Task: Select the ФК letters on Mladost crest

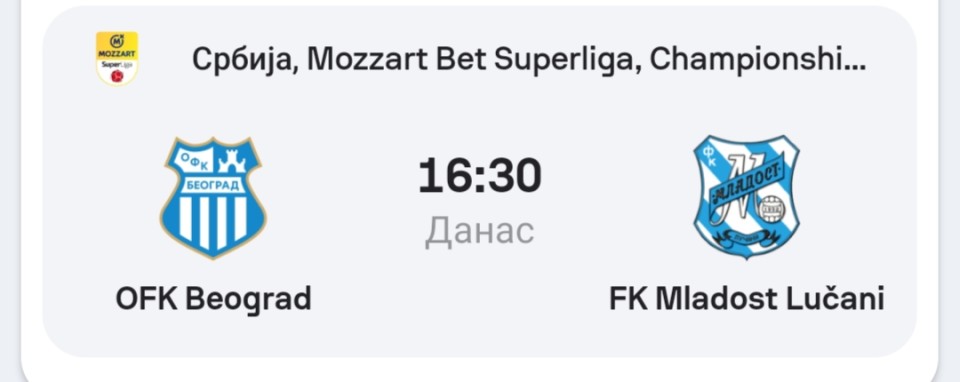Action: click(713, 152)
